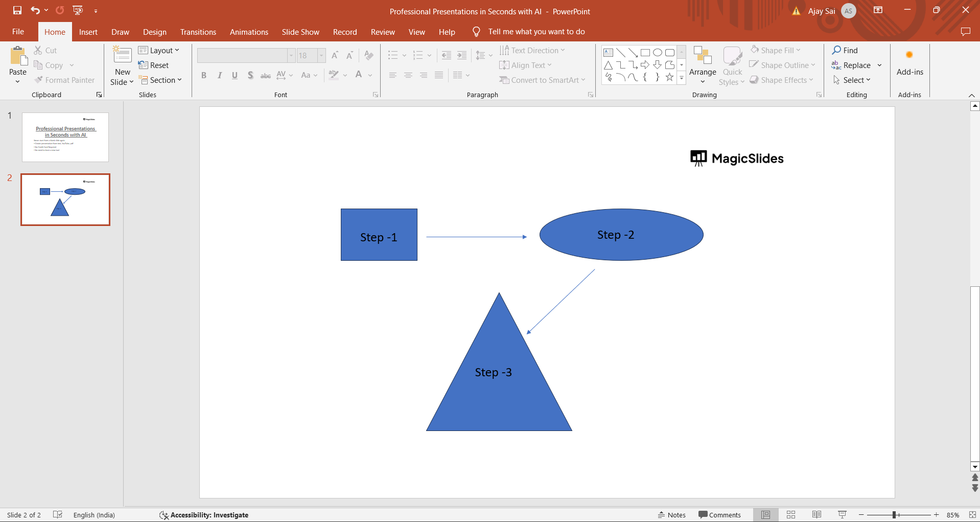
Task: Toggle the Comments pane in status bar
Action: coord(719,515)
